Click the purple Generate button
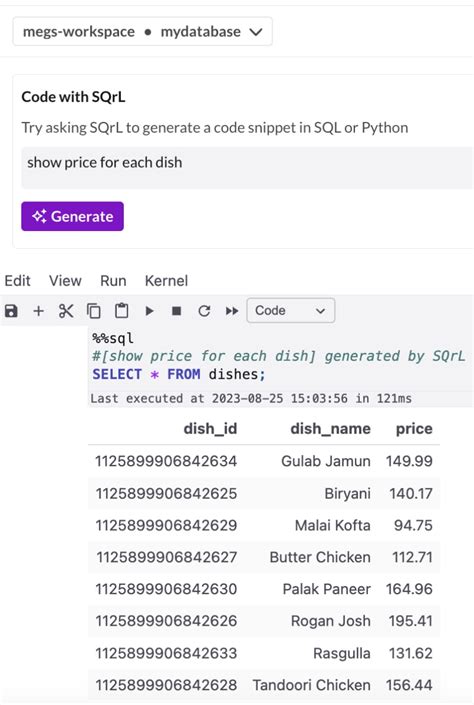 pyautogui.click(x=72, y=216)
